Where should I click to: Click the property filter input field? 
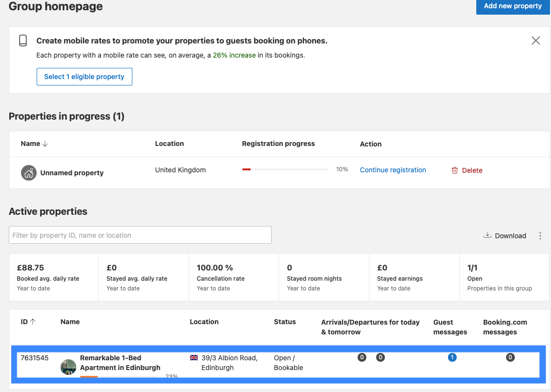(140, 235)
